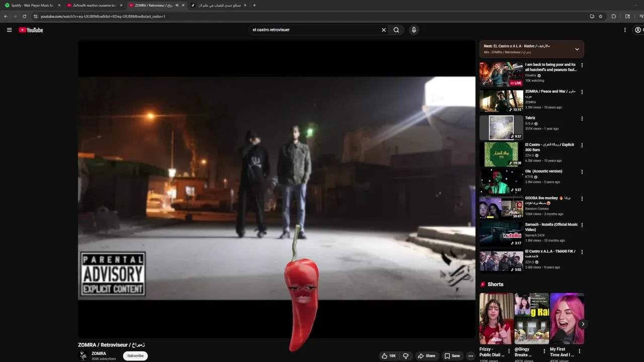Click install app icon in address bar
This screenshot has height=362, width=644.
tap(592, 16)
